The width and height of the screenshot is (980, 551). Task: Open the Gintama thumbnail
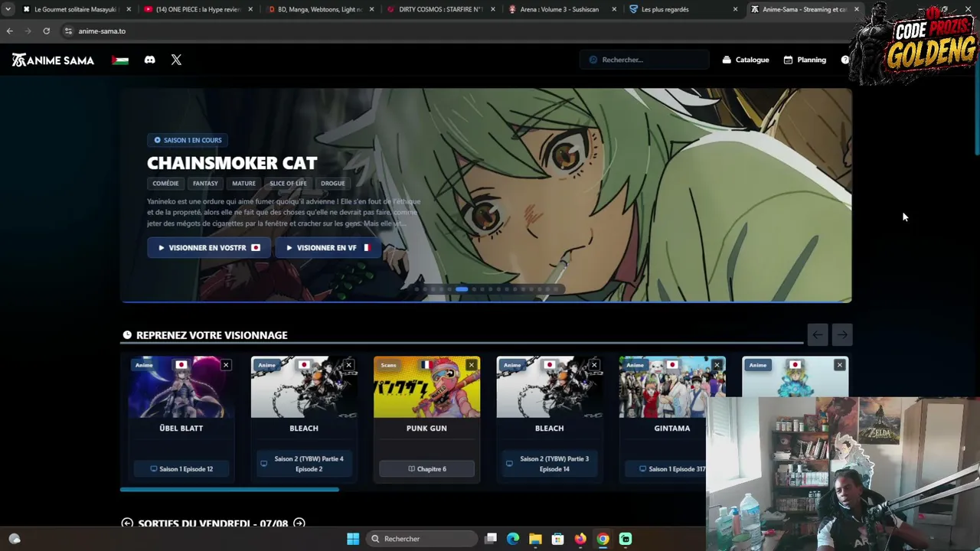coord(671,387)
